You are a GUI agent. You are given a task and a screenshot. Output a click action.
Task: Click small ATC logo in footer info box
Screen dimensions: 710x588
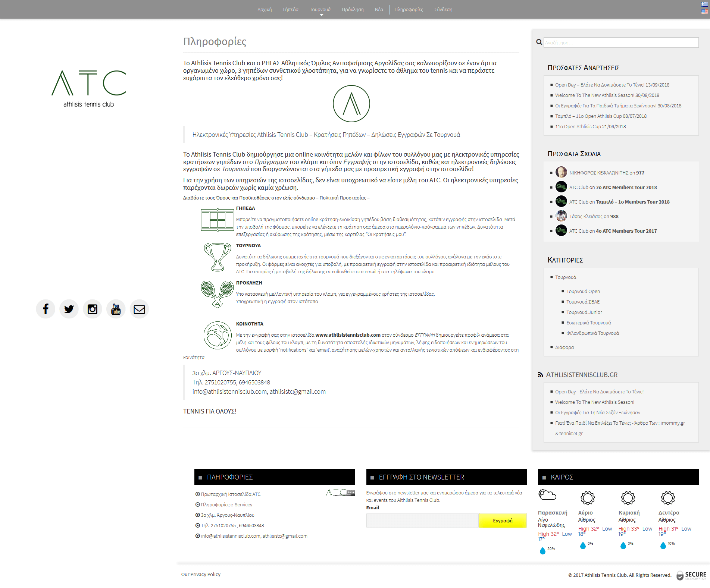coord(340,493)
